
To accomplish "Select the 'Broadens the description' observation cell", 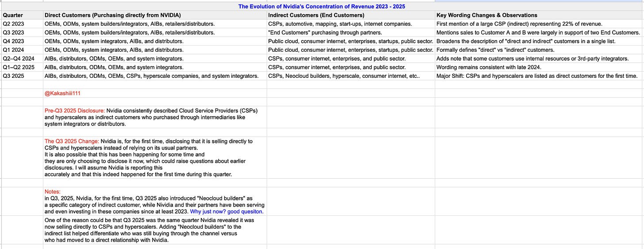I will (x=539, y=41).
